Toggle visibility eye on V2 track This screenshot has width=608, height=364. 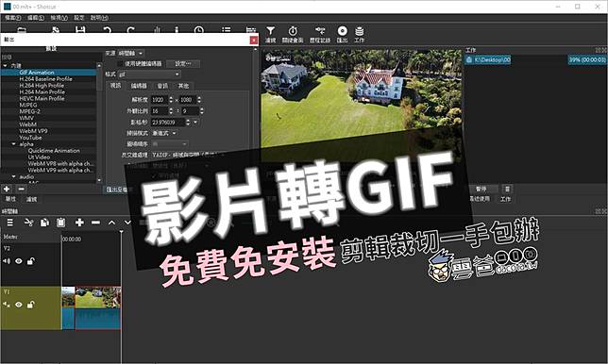tap(19, 261)
